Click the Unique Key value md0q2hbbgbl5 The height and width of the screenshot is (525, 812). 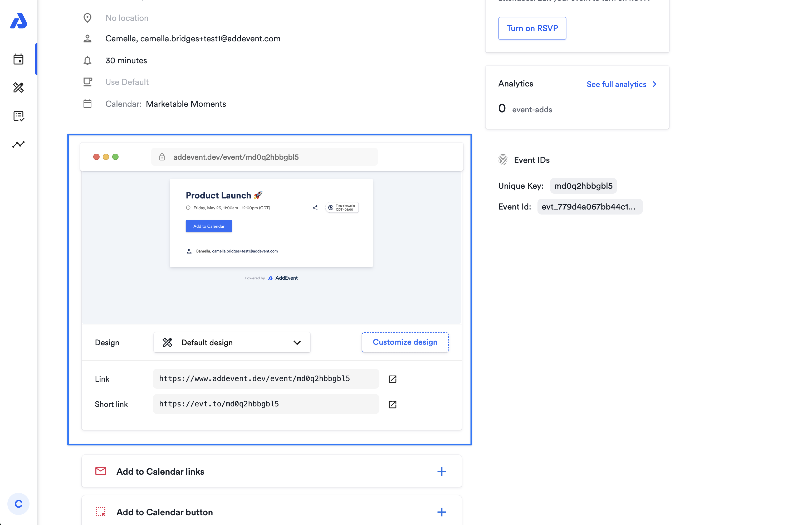(583, 186)
